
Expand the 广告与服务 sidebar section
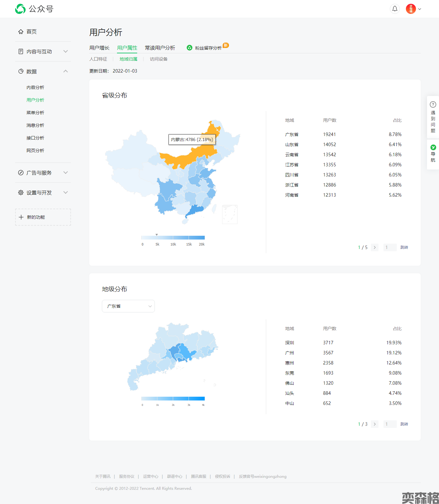[65, 173]
